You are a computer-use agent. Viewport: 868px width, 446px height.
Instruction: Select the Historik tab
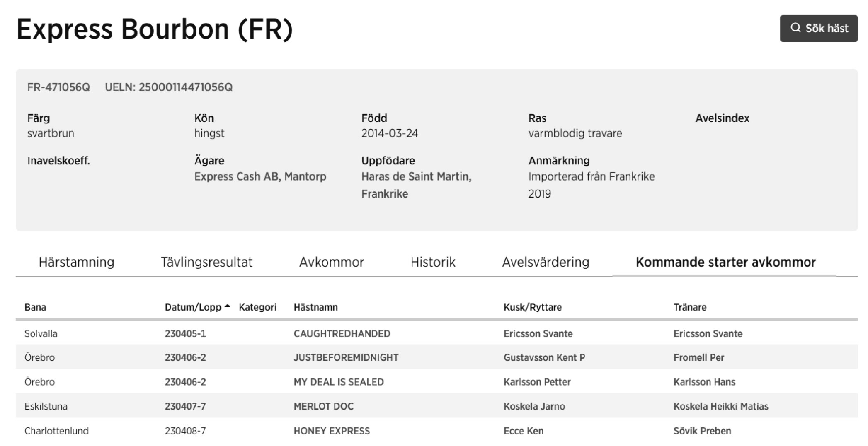433,262
